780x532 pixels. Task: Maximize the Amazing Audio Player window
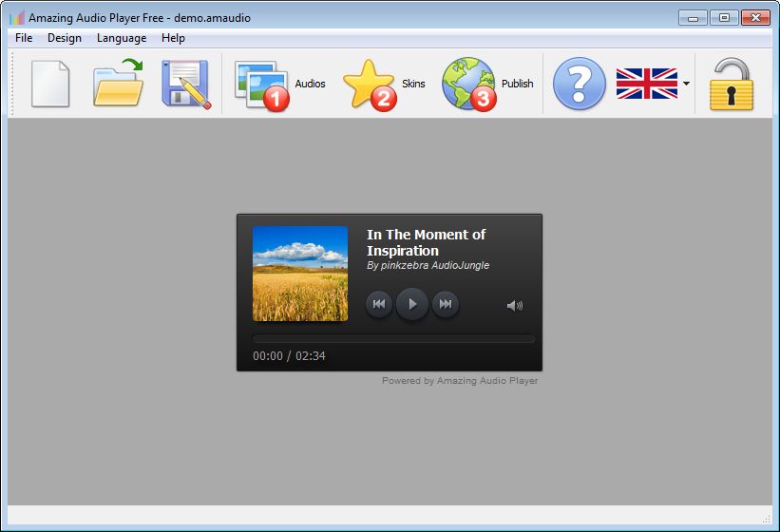tap(724, 18)
